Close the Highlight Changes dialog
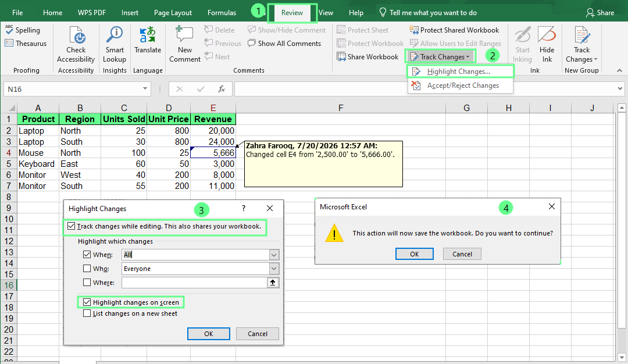 tap(270, 208)
